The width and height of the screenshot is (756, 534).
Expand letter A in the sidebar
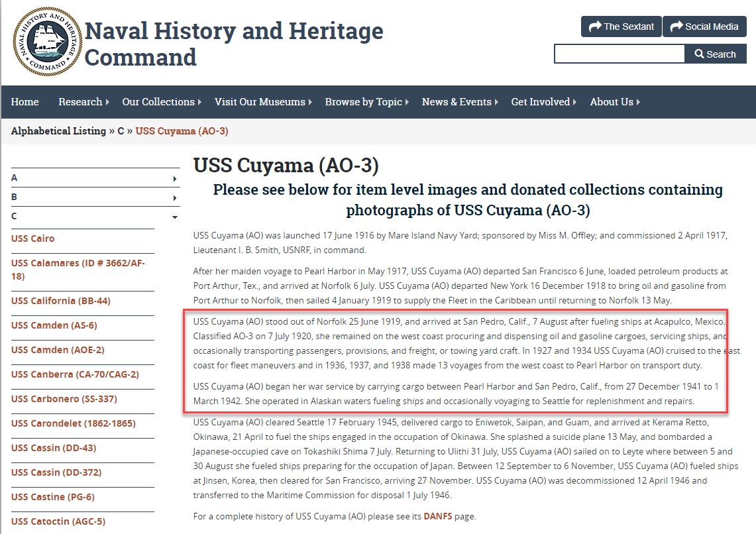coord(95,178)
